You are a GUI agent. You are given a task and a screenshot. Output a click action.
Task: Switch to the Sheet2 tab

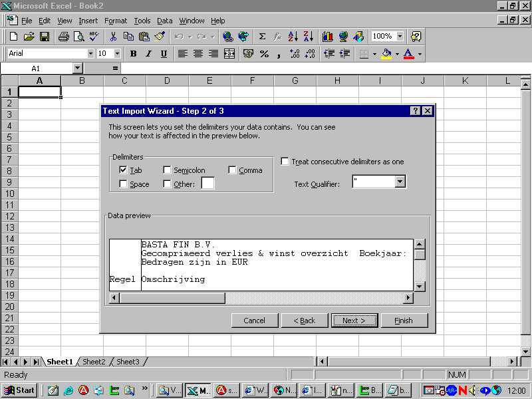tap(94, 362)
